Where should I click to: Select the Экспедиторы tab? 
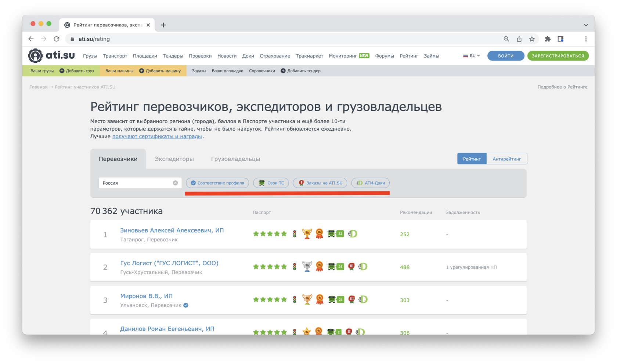(174, 159)
